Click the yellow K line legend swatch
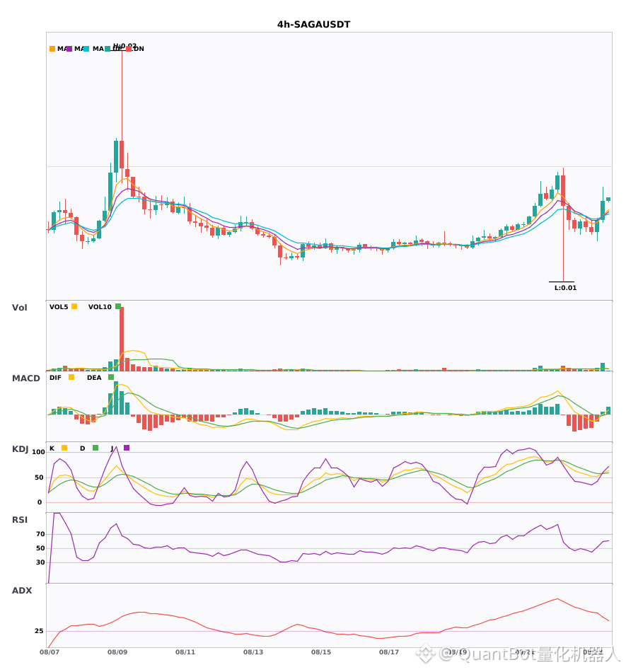The width and height of the screenshot is (626, 672). (x=64, y=448)
